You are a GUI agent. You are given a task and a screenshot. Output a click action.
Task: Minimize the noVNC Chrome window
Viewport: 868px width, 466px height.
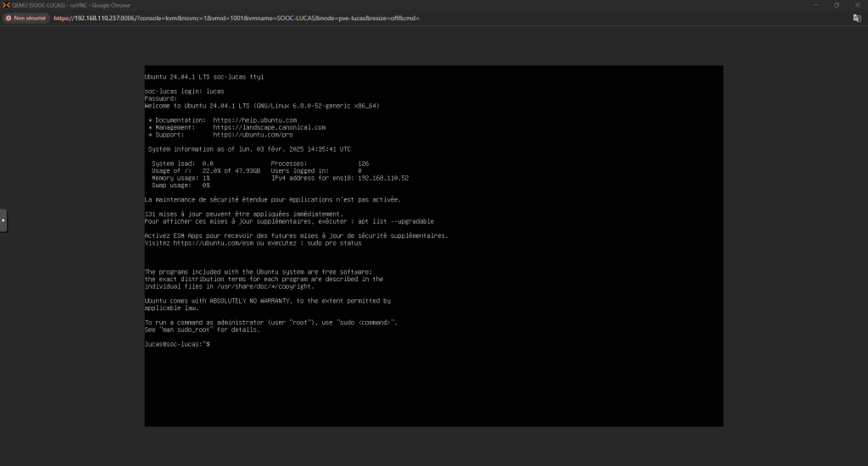click(x=815, y=5)
